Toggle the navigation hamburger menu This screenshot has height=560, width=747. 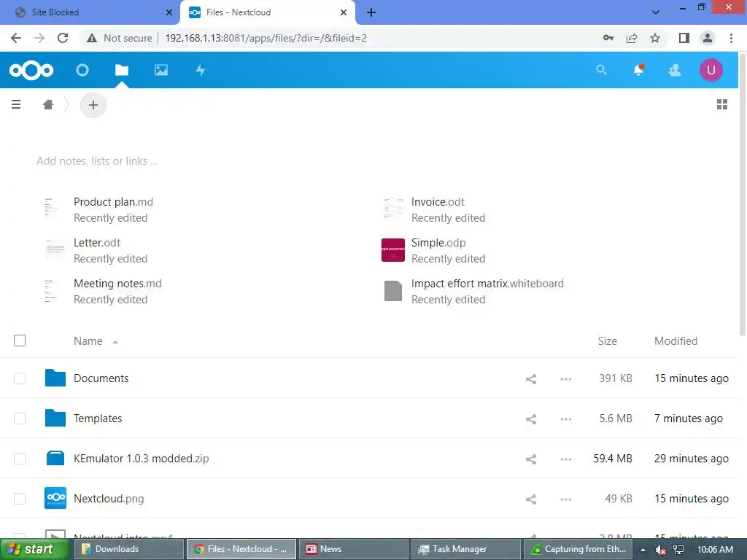tap(16, 104)
